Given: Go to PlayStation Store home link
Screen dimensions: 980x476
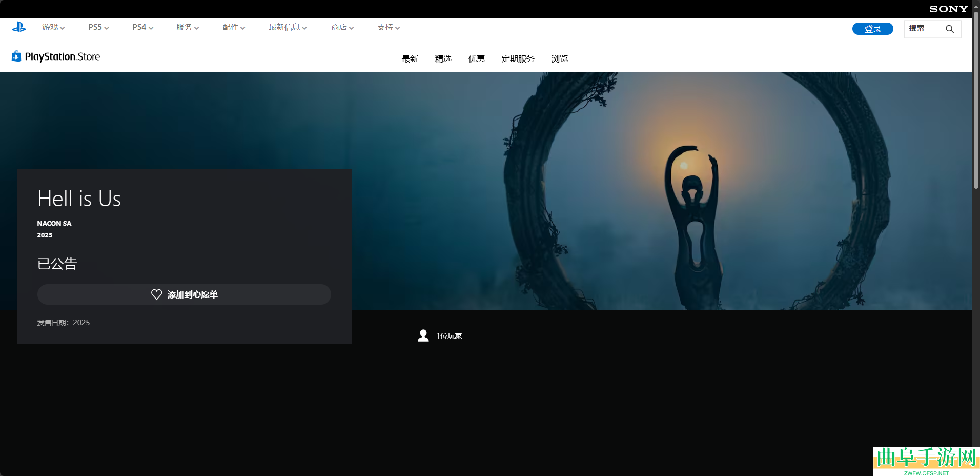Looking at the screenshot, I should [56, 56].
